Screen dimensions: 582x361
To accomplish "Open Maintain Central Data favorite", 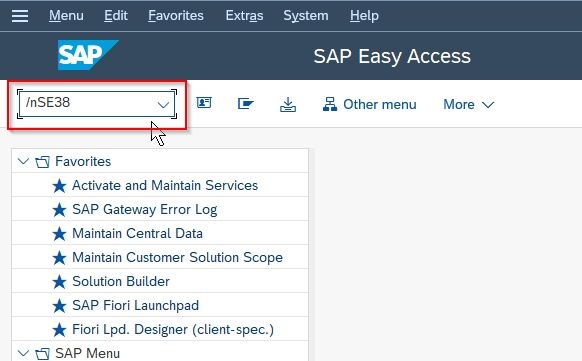I will click(x=137, y=233).
